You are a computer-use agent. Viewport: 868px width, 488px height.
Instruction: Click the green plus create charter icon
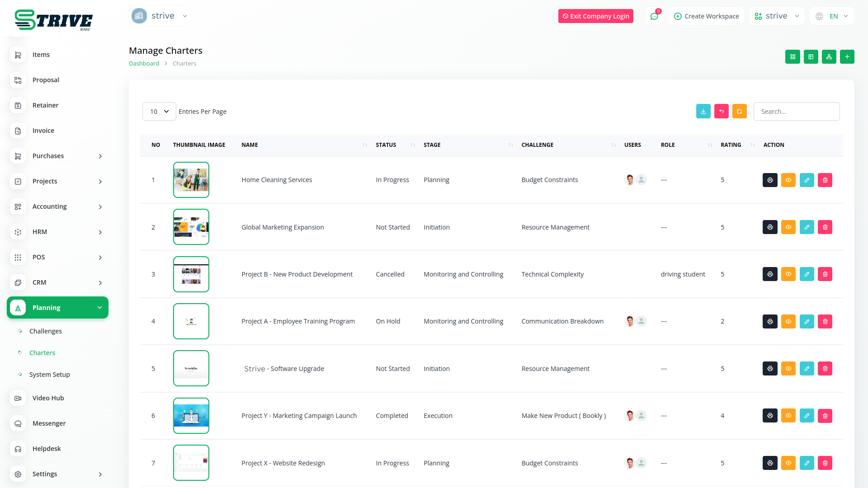847,57
